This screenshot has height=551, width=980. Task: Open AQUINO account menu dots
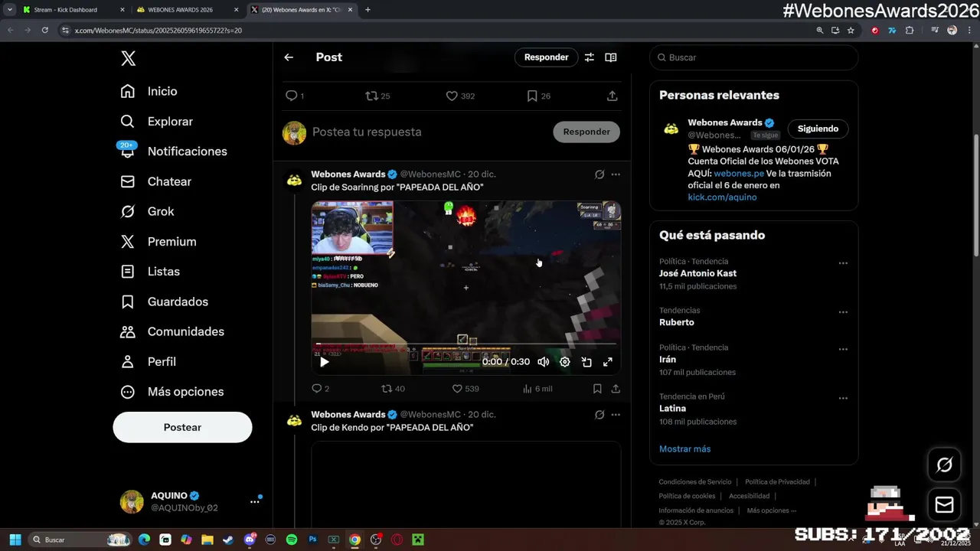tap(254, 502)
